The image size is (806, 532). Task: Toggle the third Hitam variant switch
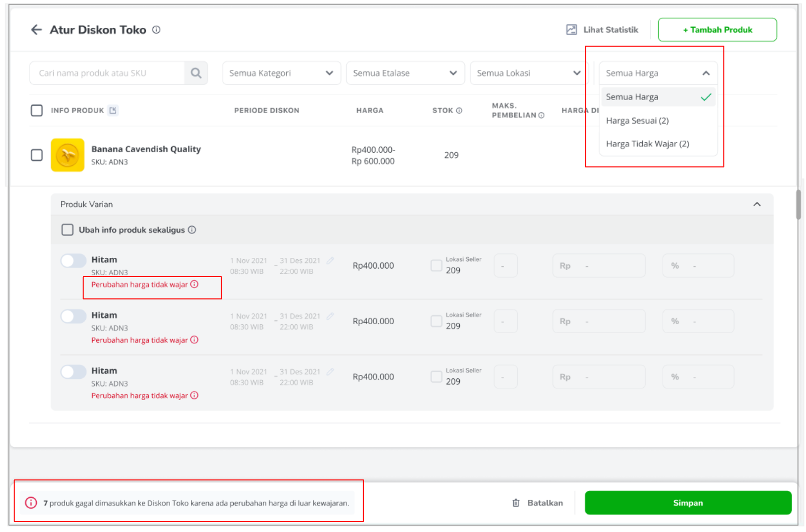pyautogui.click(x=73, y=371)
